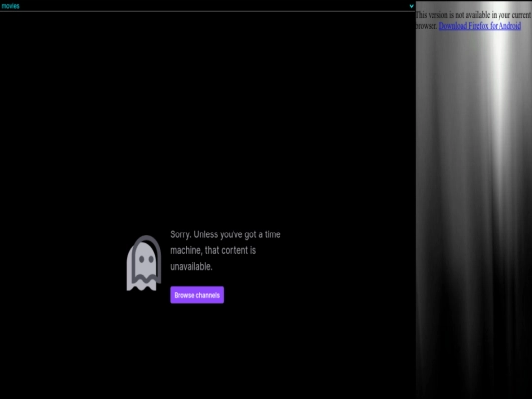Expand the movies dropdown arrow
The width and height of the screenshot is (532, 399).
point(411,6)
